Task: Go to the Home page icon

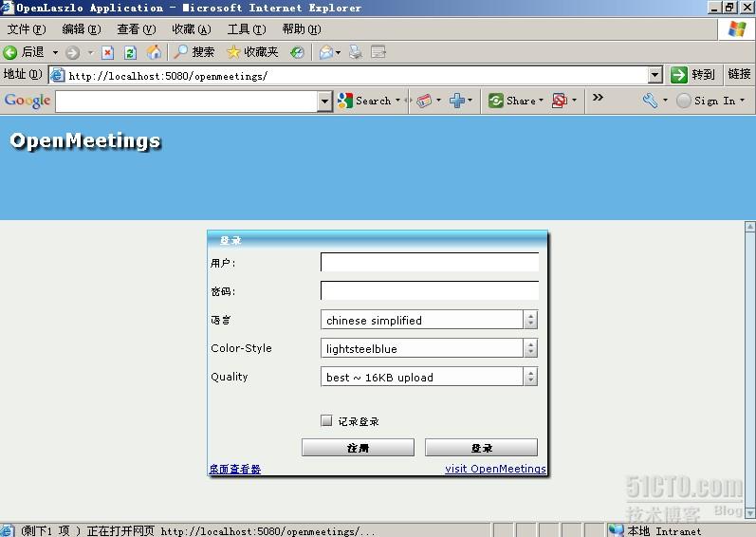Action: pyautogui.click(x=154, y=51)
